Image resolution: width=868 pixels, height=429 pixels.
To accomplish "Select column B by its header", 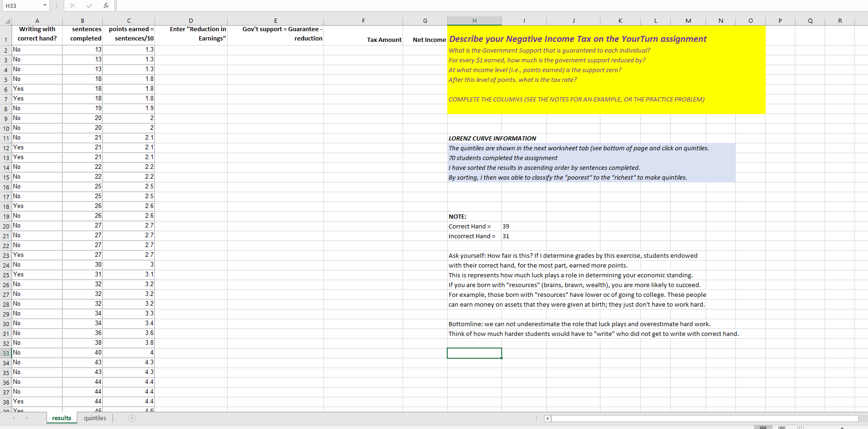I will [82, 20].
